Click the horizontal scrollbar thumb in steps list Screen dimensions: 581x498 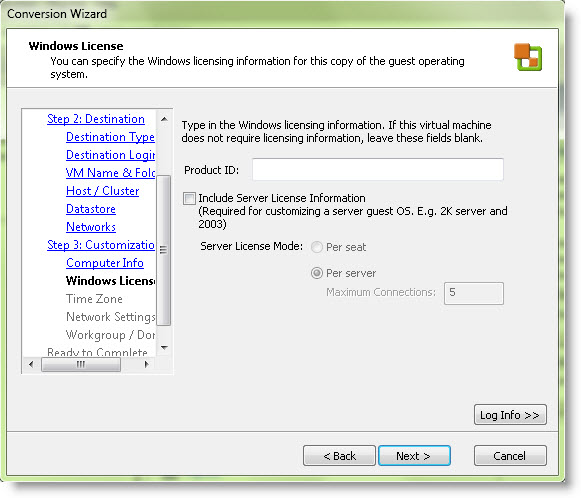pos(81,364)
